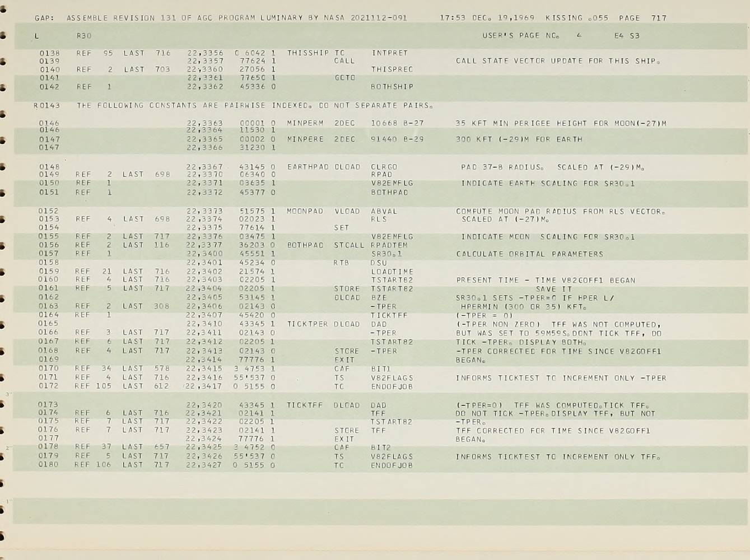Click the address '22,3427' on line 0180
Viewport: 750px width, 560px height.
click(x=204, y=465)
